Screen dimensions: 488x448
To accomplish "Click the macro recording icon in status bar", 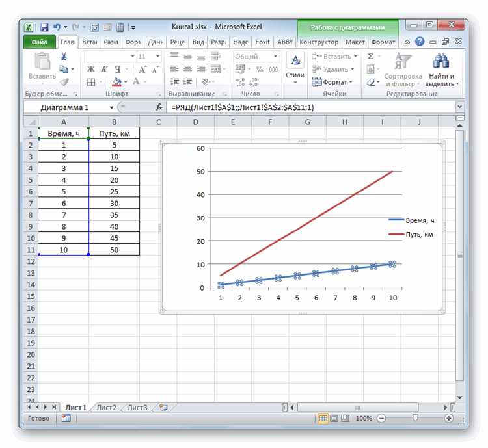I will coord(66,419).
